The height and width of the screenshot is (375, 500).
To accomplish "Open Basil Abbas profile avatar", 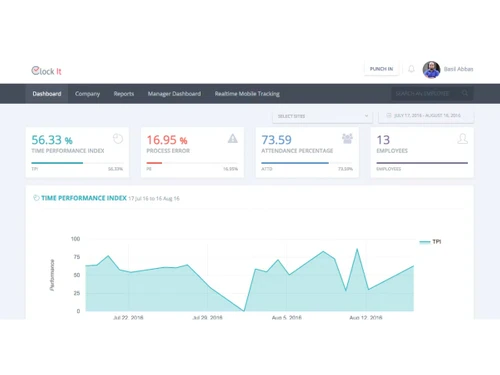I will click(x=431, y=69).
